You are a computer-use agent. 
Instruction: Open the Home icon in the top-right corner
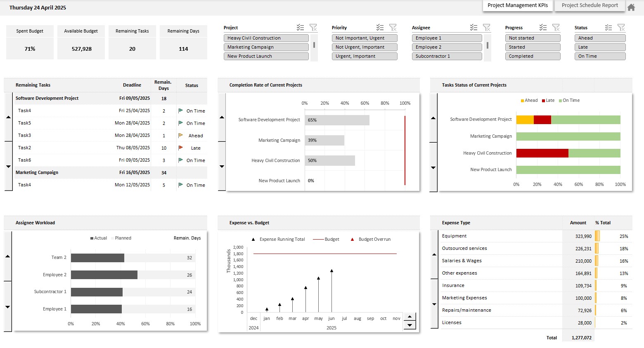(631, 7)
